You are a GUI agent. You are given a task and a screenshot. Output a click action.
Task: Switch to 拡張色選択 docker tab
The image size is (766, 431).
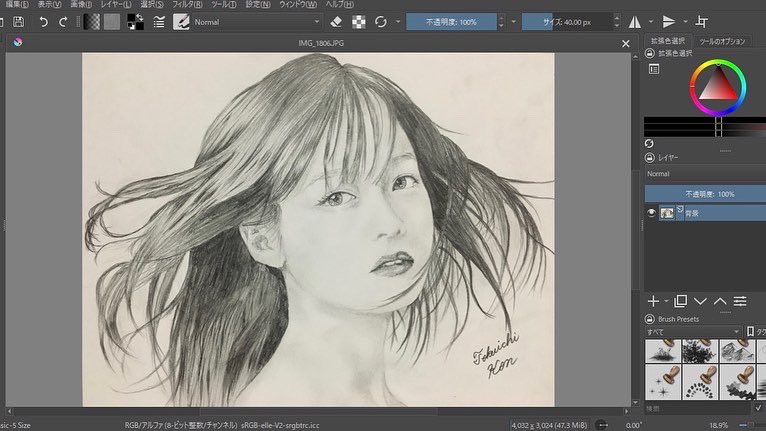[x=668, y=41]
